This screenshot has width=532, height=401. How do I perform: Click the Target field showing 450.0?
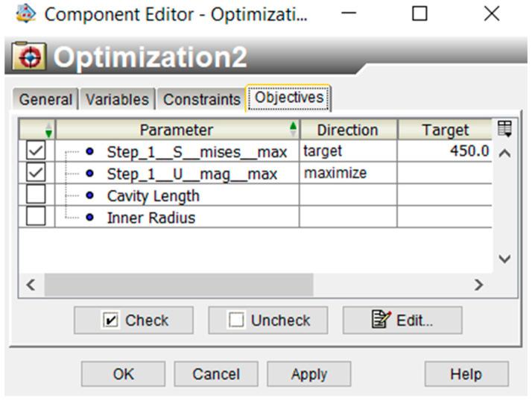point(446,151)
